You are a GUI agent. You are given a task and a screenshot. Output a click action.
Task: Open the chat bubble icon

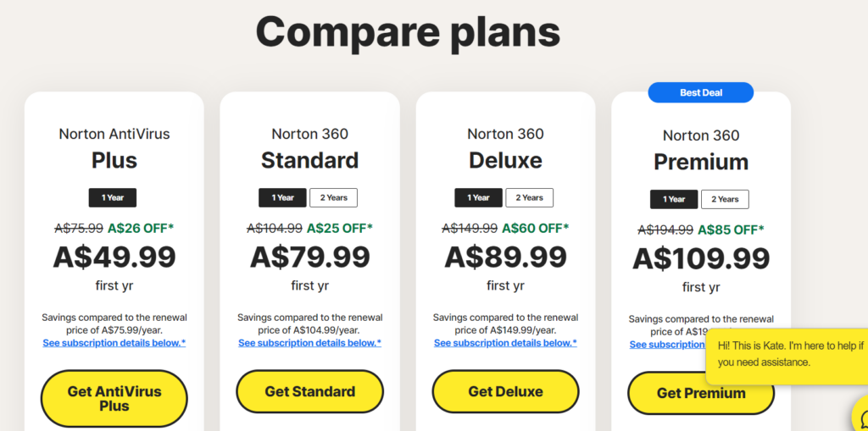[861, 416]
